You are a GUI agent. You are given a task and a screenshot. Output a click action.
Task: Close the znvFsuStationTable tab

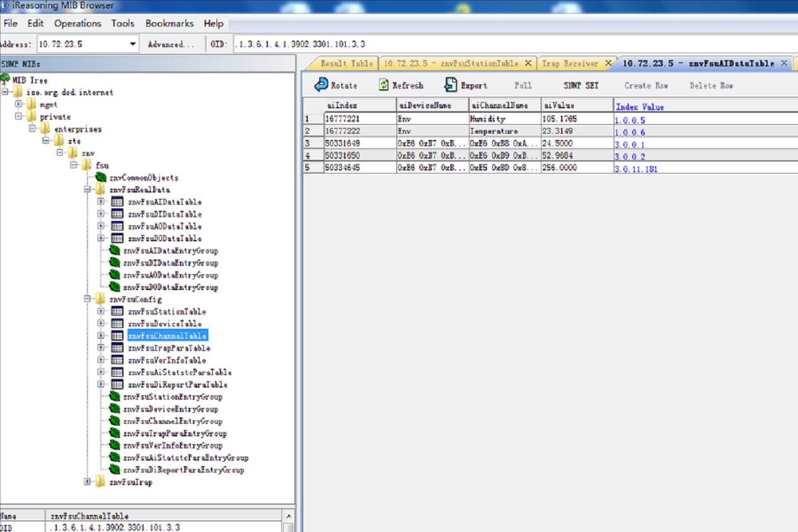pos(528,63)
